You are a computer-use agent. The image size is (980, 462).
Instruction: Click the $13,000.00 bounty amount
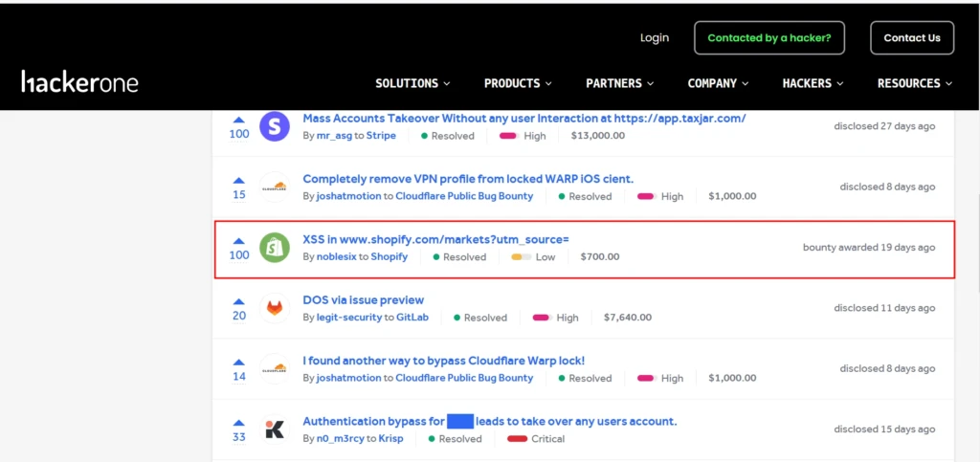597,136
